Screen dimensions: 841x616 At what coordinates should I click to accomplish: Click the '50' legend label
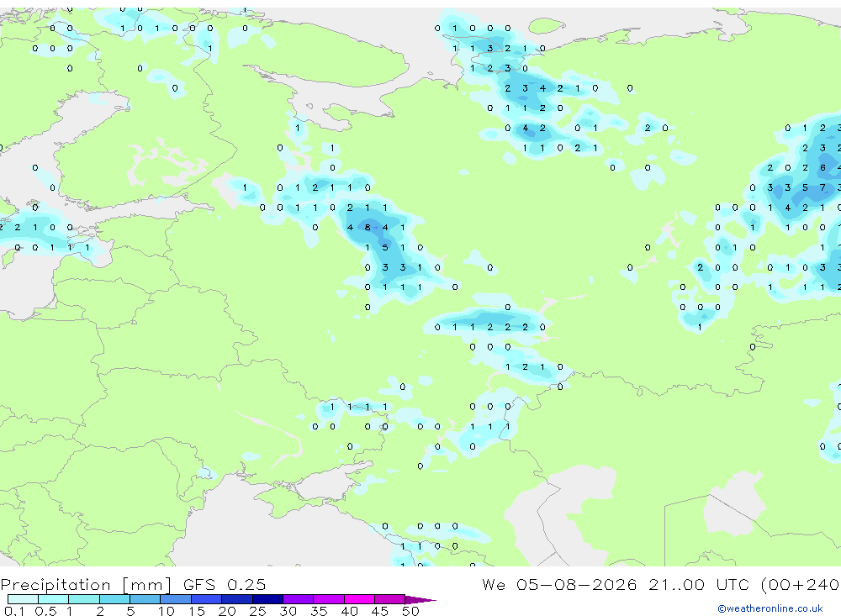click(x=411, y=611)
